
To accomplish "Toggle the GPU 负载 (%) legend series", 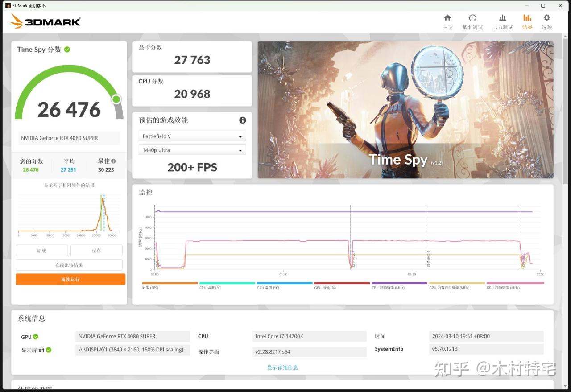I will [342, 285].
